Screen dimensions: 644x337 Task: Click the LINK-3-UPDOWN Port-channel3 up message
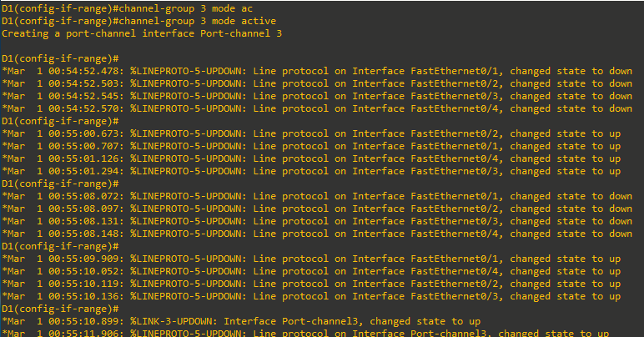click(241, 321)
